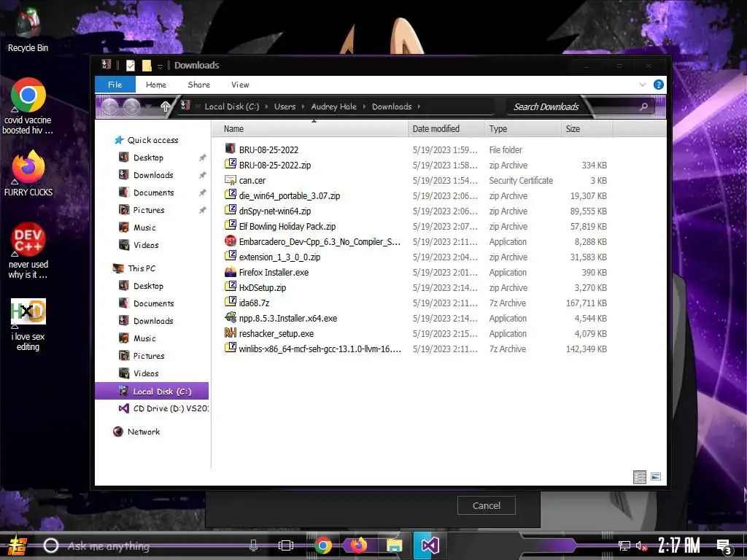Click the Forward navigation button
The height and width of the screenshot is (560, 747).
click(131, 106)
